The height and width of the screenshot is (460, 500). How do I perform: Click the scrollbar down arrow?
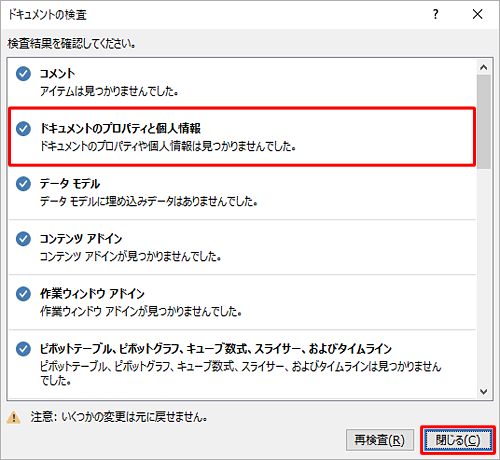coord(483,391)
